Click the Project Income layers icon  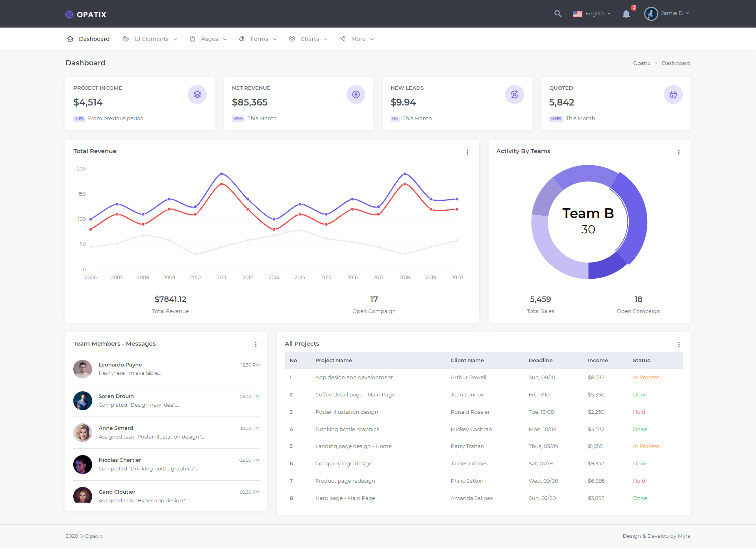197,94
